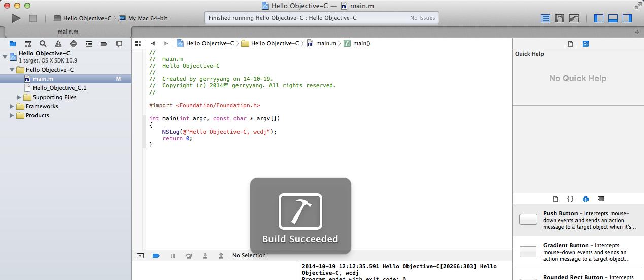Show the Test navigator

click(74, 44)
